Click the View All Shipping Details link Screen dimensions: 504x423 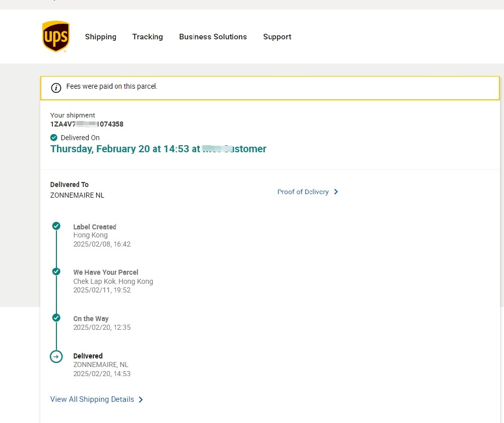click(92, 399)
